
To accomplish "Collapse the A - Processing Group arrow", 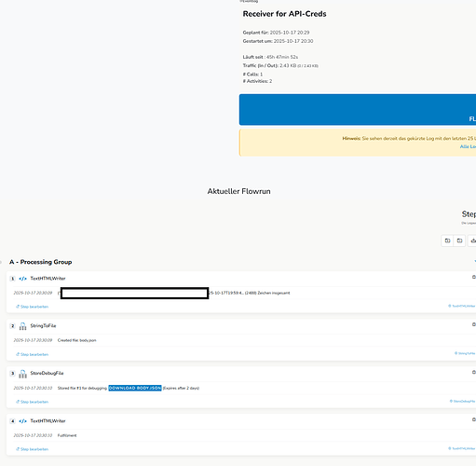I will [475, 262].
